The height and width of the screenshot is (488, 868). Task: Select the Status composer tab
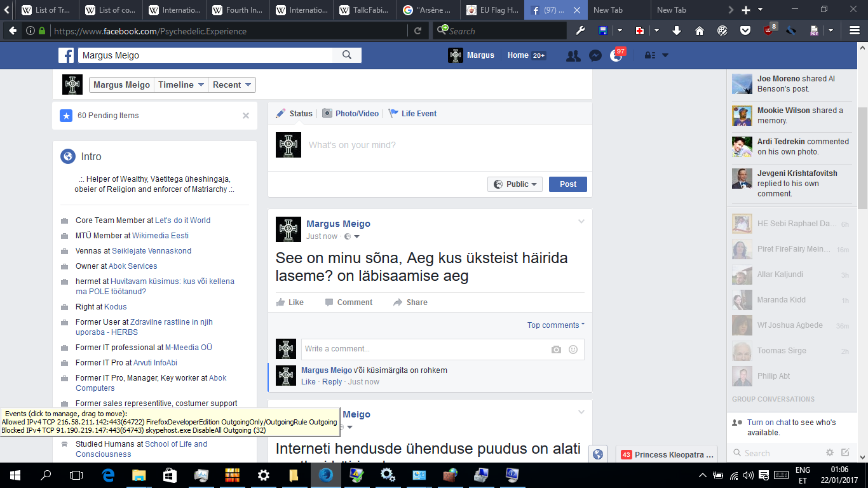[294, 114]
